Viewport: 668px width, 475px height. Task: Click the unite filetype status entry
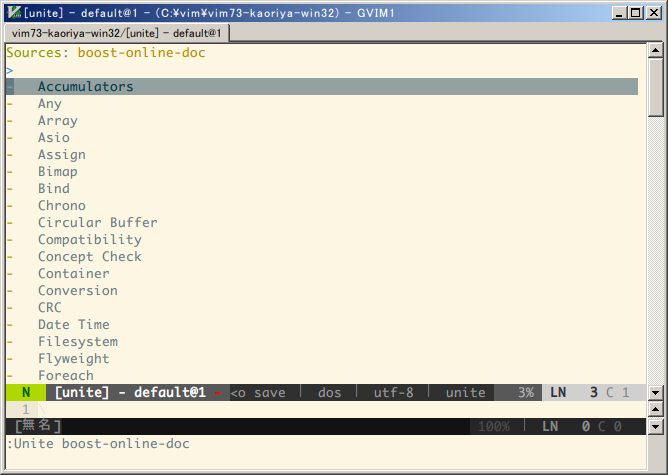465,392
